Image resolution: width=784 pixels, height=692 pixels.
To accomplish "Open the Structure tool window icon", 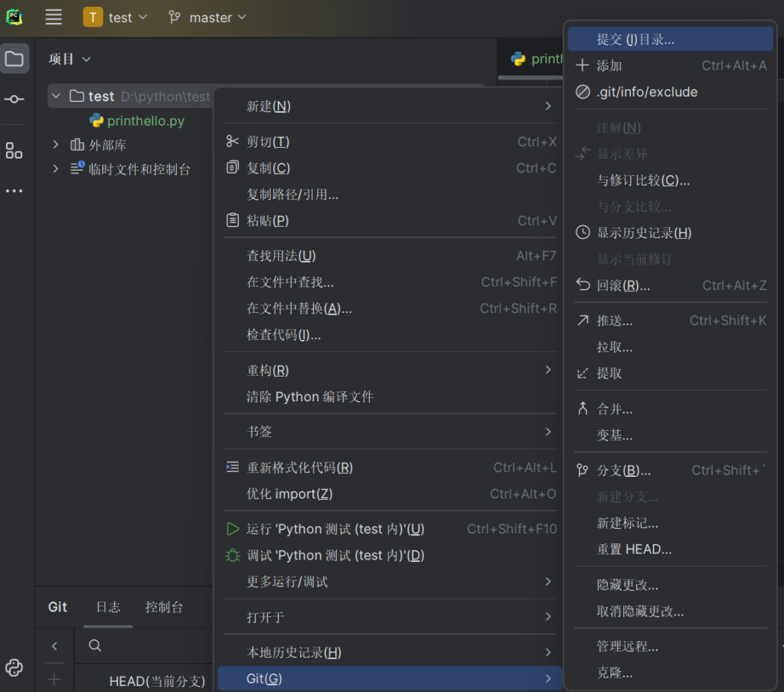I will [x=15, y=150].
